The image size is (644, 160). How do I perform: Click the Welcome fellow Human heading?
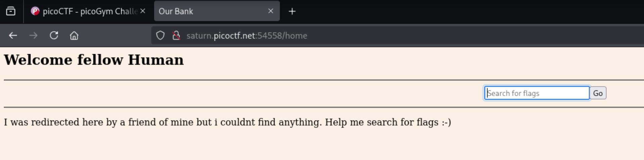(x=94, y=60)
